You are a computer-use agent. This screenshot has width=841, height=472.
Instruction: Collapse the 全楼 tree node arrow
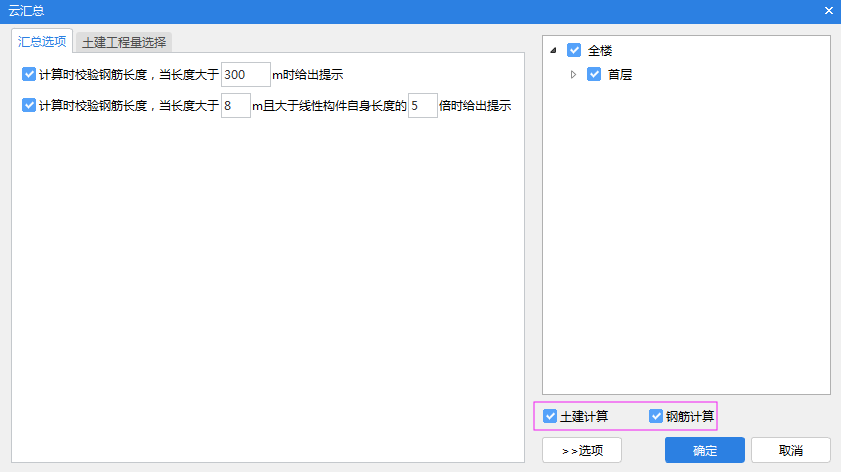tap(554, 50)
